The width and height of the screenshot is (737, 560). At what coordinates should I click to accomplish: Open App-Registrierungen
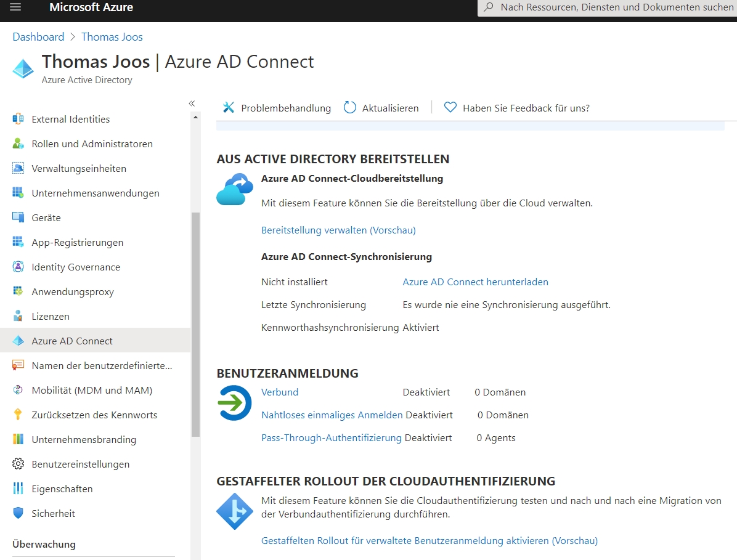tap(78, 242)
